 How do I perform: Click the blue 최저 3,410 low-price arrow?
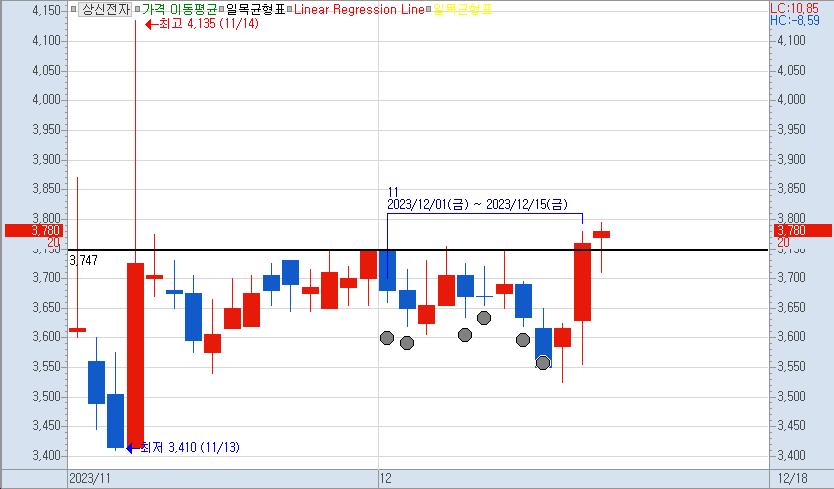132,447
